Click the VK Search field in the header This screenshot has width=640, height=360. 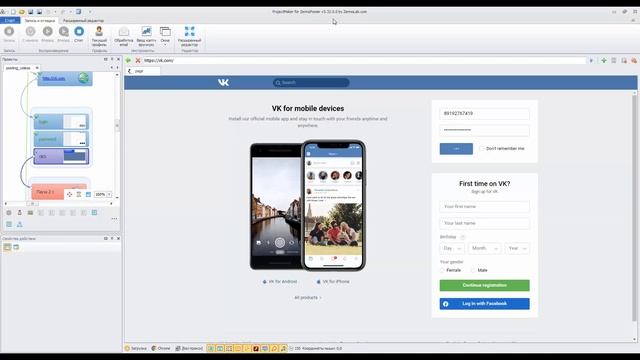click(x=311, y=82)
